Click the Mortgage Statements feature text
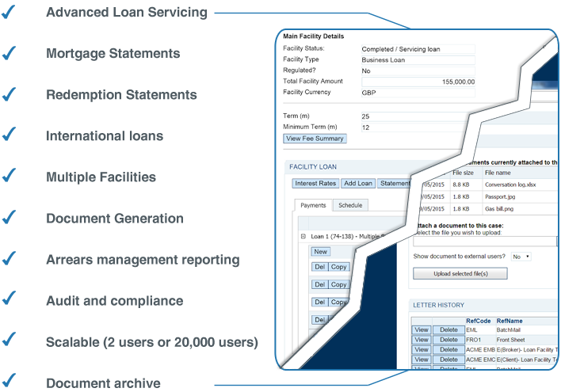Image resolution: width=561 pixels, height=392 pixels. pyautogui.click(x=113, y=53)
